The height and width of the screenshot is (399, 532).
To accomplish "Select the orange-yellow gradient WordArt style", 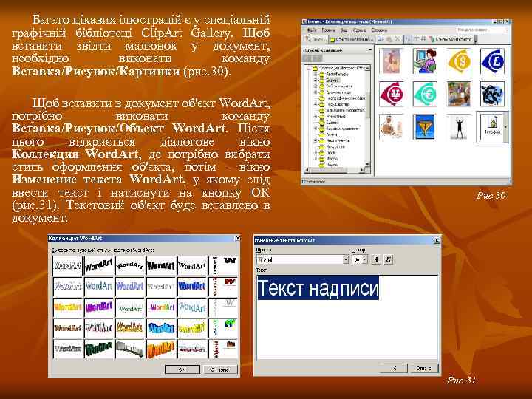I will (x=68, y=307).
